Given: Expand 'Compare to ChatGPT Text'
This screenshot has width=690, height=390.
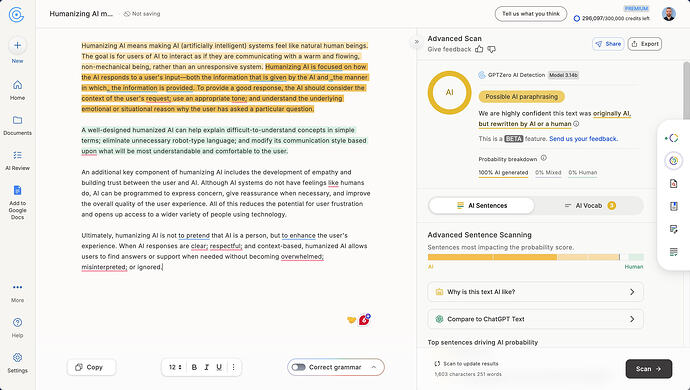Looking at the screenshot, I should tap(536, 319).
